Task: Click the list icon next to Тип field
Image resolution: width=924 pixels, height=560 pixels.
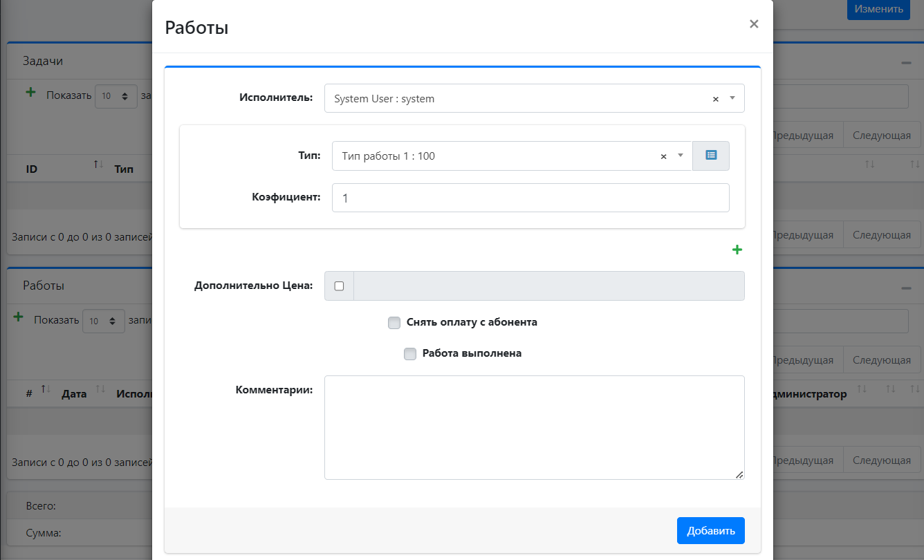Action: click(x=711, y=156)
